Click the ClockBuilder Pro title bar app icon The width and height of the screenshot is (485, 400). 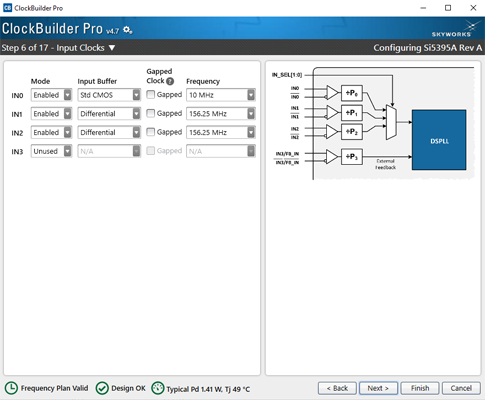[x=7, y=8]
